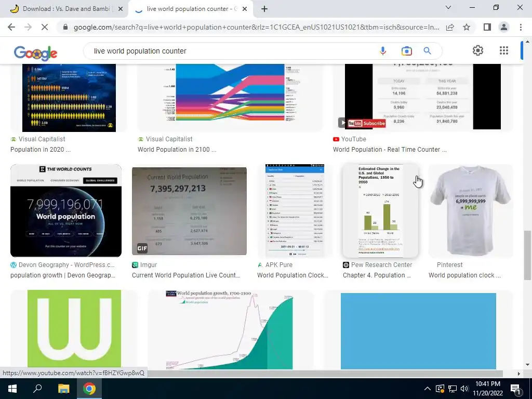
Task: Click scroll down arrow on scrollbar
Action: click(x=527, y=365)
